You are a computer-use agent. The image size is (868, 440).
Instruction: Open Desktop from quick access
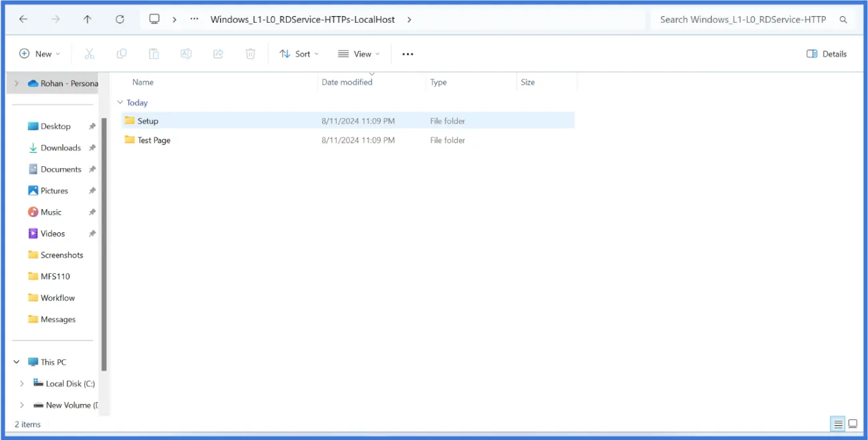coord(49,126)
